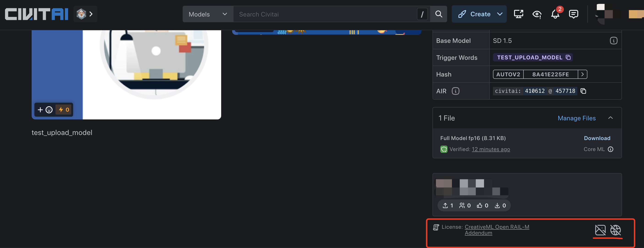Click the 410612 model ID

pyautogui.click(x=535, y=91)
